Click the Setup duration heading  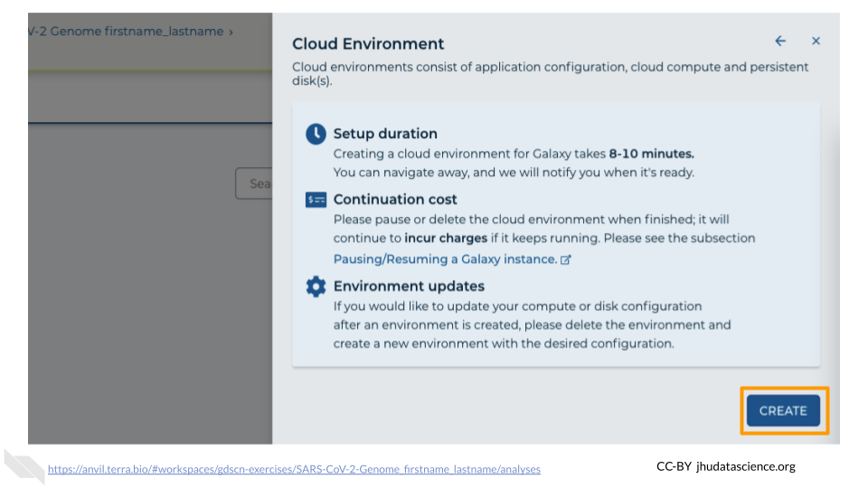(x=385, y=134)
